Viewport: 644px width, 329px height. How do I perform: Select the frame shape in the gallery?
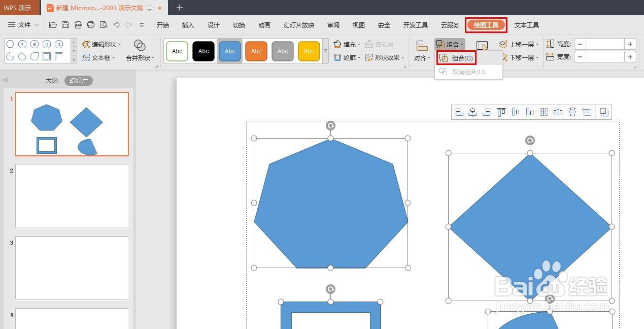(x=47, y=56)
